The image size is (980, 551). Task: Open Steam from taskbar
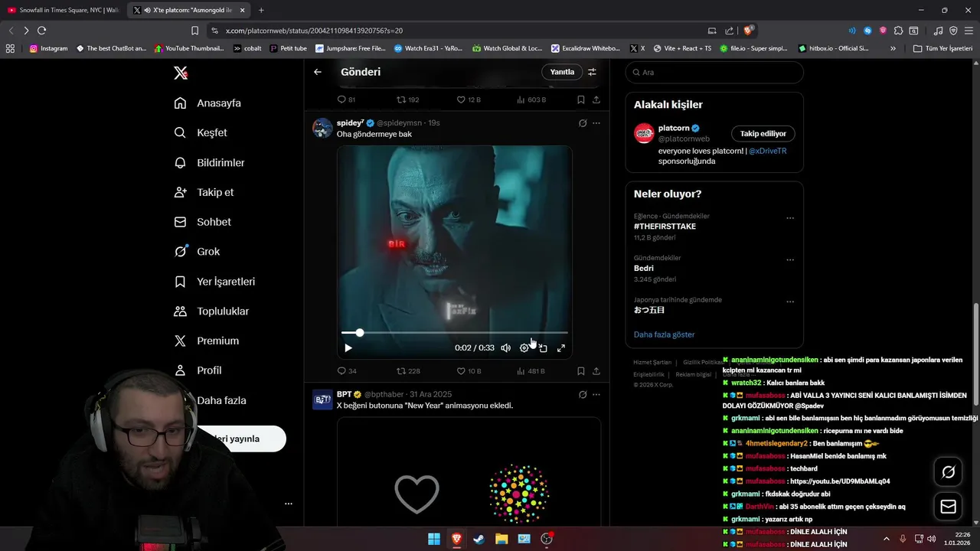tap(479, 539)
